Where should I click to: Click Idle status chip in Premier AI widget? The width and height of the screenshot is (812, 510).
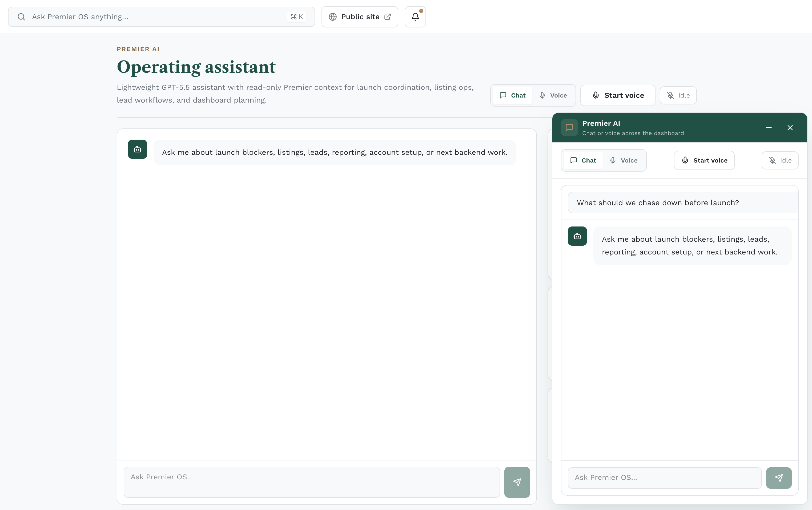point(780,160)
